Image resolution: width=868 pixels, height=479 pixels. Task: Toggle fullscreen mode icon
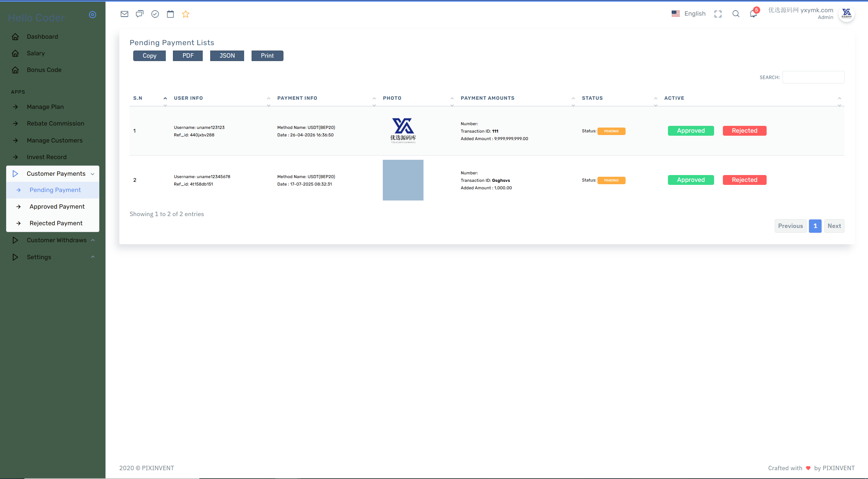(x=718, y=14)
